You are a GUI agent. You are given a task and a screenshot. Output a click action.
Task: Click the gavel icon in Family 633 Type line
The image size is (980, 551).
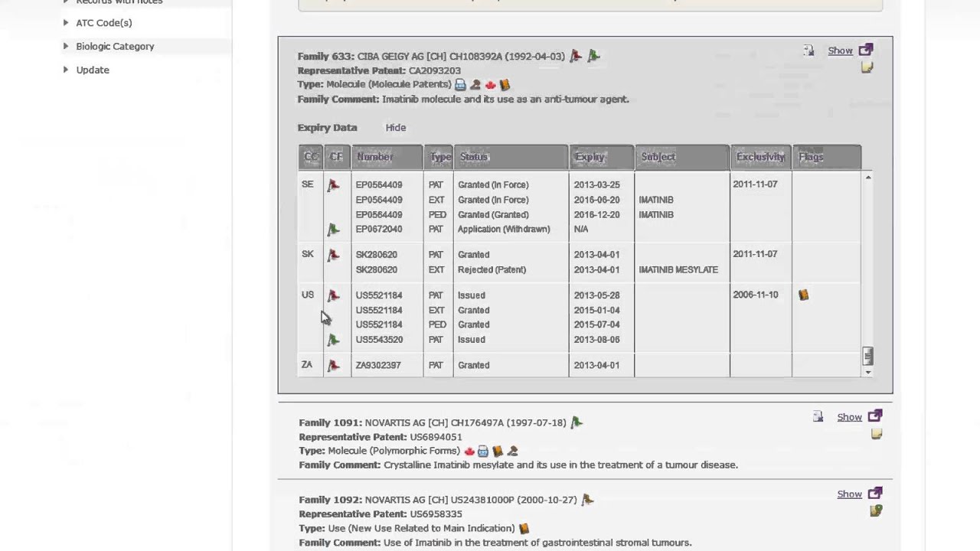(475, 85)
